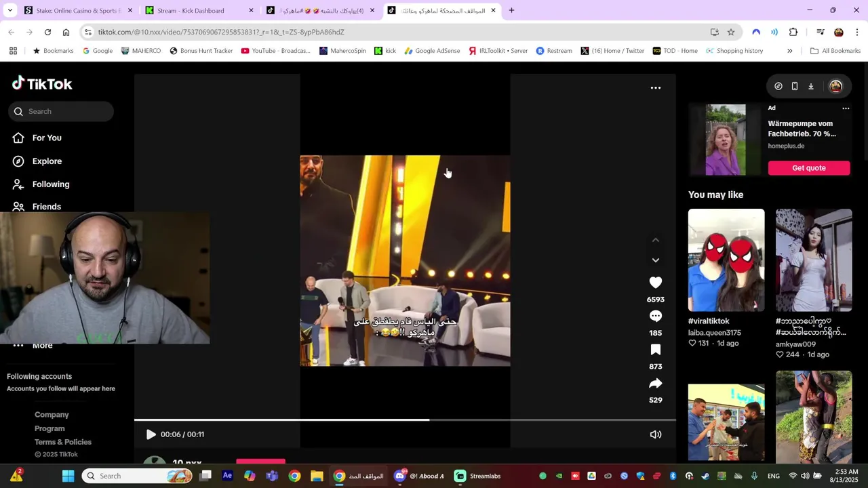868x488 pixels.
Task: Bookmark this page with star icon
Action: (731, 32)
